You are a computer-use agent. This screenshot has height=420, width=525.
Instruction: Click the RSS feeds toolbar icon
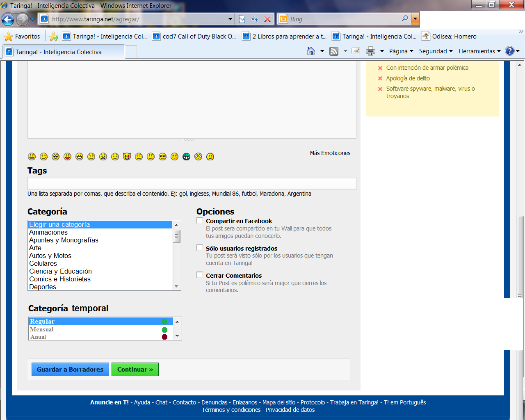(x=334, y=51)
